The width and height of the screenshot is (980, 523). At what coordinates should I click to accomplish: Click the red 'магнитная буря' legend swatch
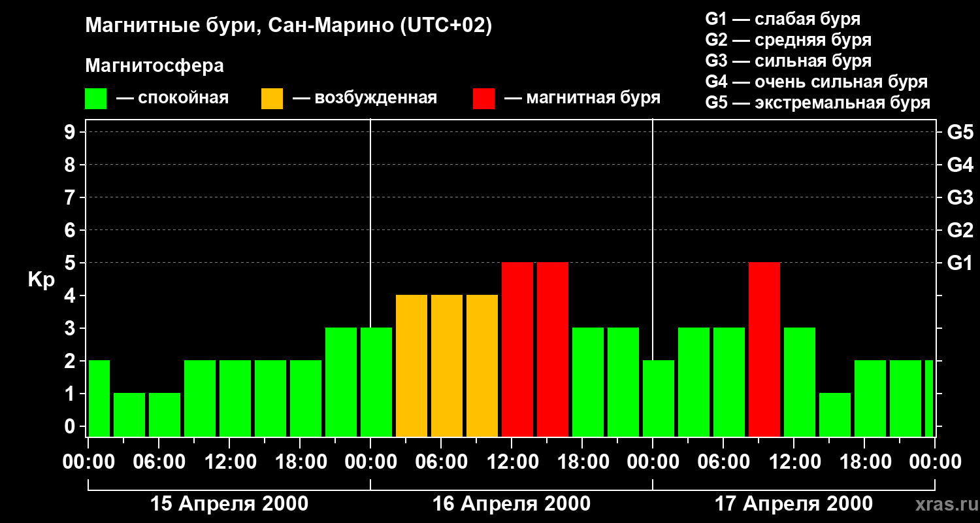pos(484,99)
